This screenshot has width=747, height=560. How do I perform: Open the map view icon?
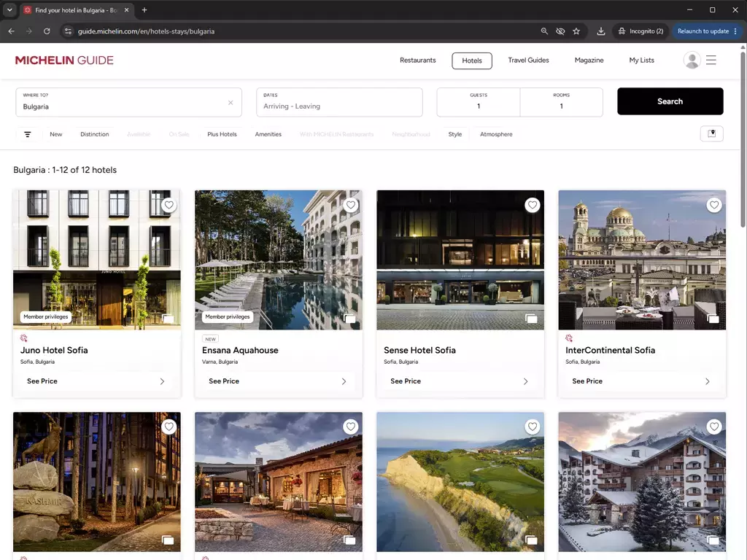(712, 134)
